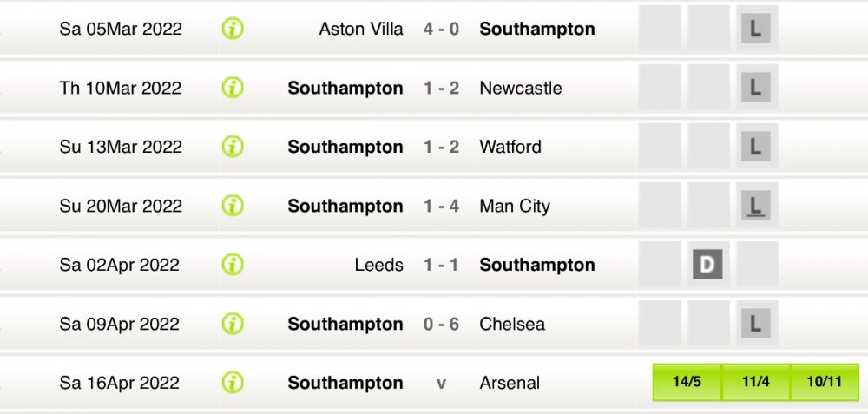Open info icon for Newcastle match
The width and height of the screenshot is (868, 414).
[x=233, y=88]
